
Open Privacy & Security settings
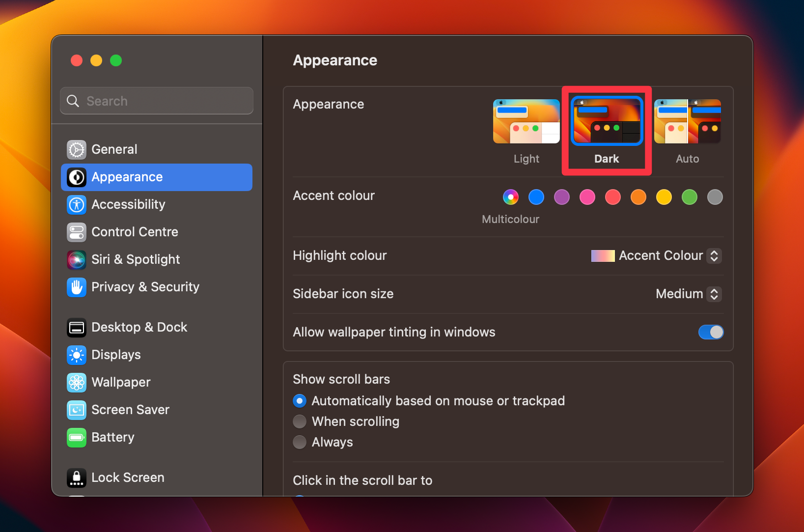click(x=145, y=287)
